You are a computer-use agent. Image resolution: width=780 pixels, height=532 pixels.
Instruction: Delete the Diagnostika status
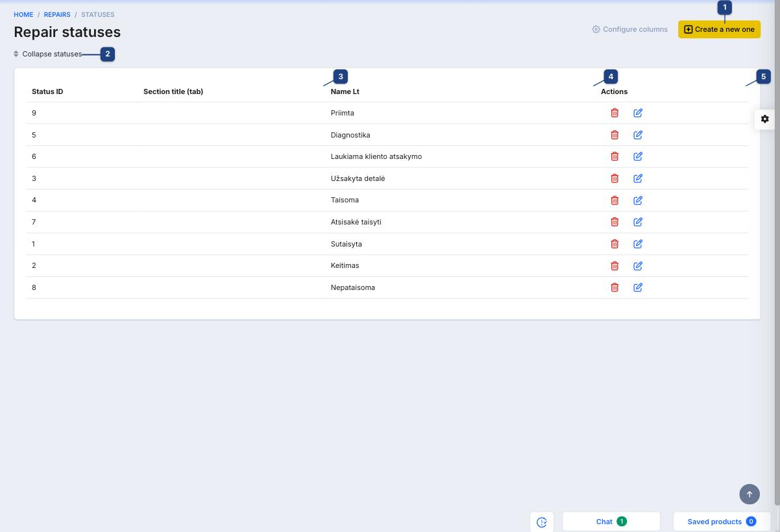coord(615,135)
